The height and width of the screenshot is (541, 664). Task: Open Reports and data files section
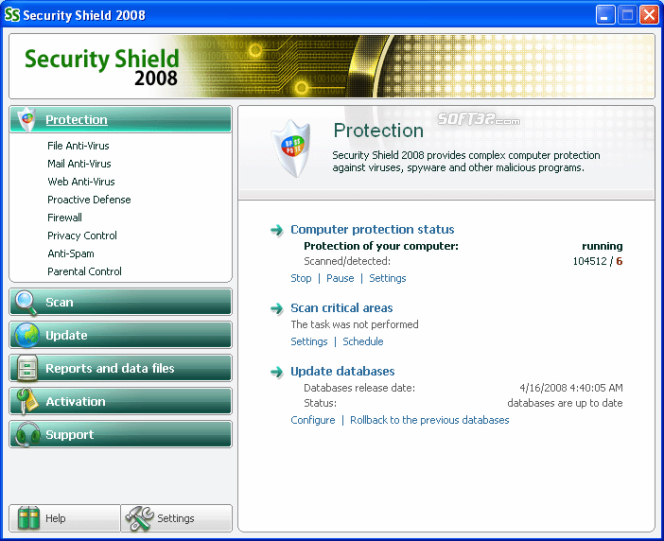tap(120, 368)
